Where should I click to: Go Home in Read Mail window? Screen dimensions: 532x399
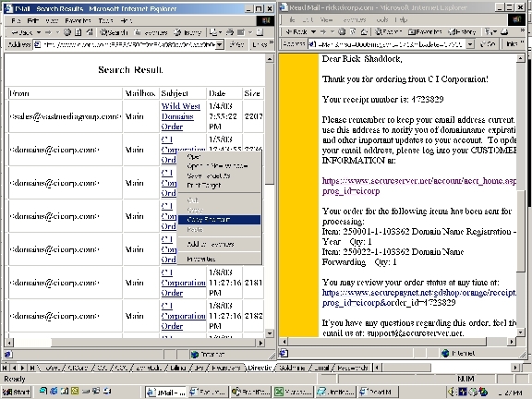click(364, 32)
